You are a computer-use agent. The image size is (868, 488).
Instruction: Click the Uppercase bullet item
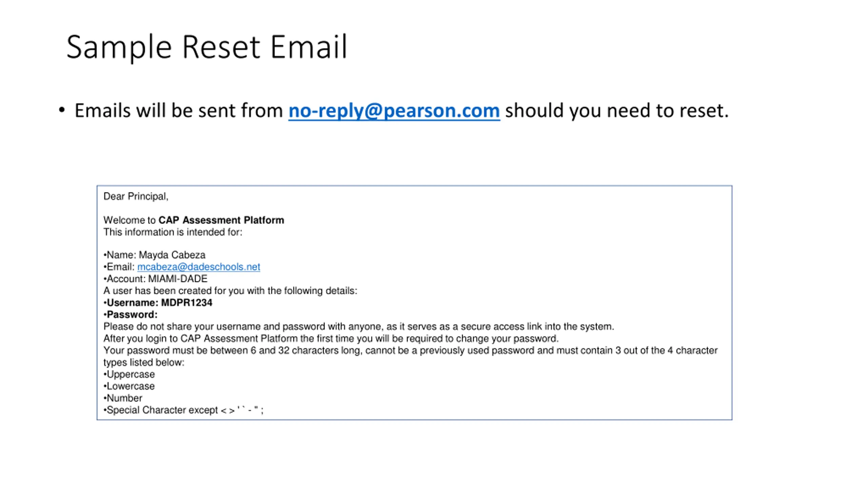click(129, 374)
